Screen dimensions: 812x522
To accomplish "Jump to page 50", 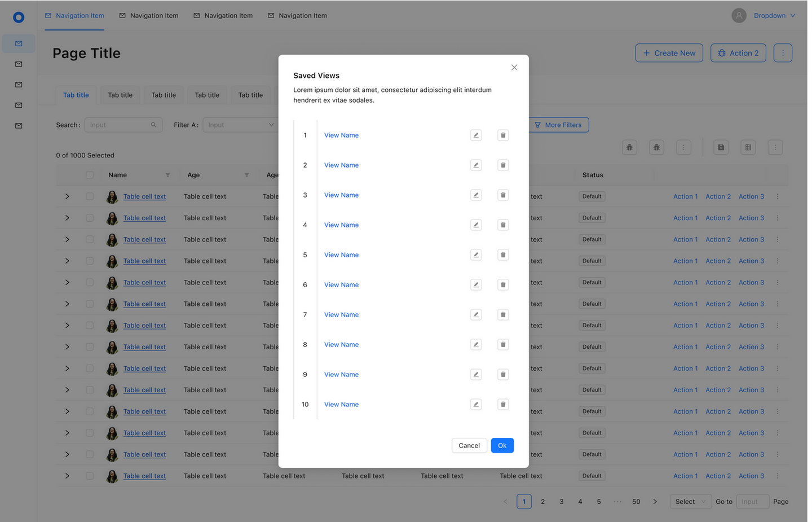I will coord(636,502).
